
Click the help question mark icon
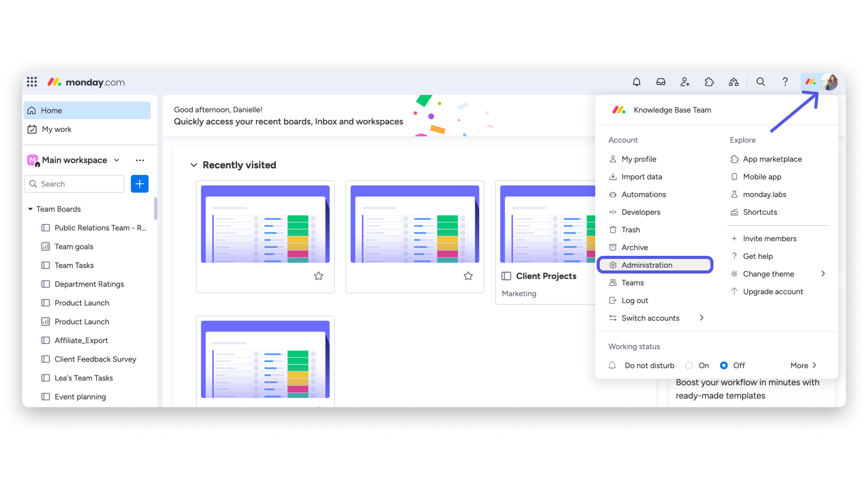pos(785,82)
